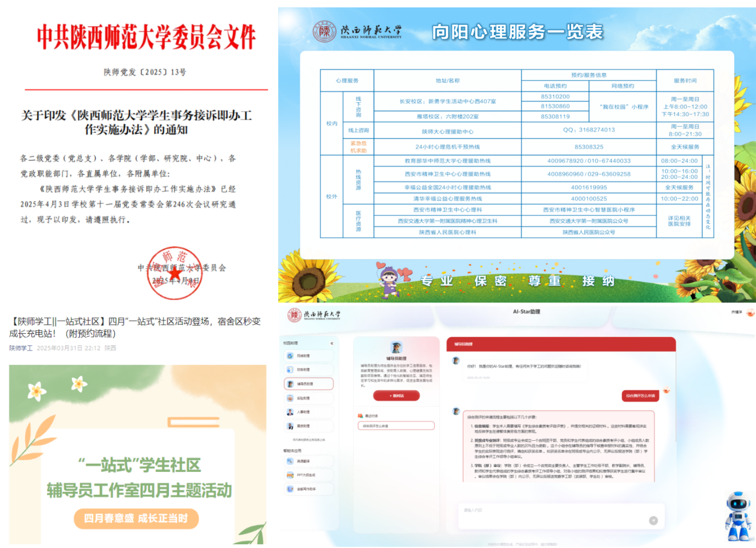Select the 人事助理 HR assistant
The height and width of the screenshot is (548, 756).
click(290, 412)
